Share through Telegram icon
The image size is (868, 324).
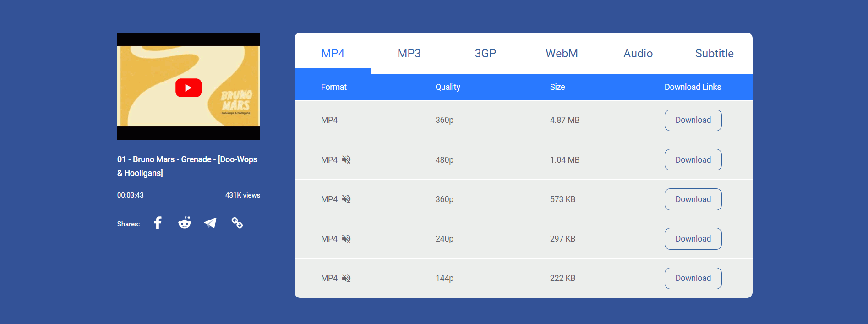[x=210, y=223]
